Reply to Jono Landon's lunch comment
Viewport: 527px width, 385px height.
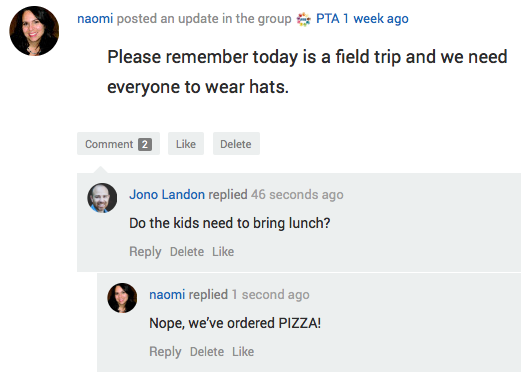click(145, 252)
